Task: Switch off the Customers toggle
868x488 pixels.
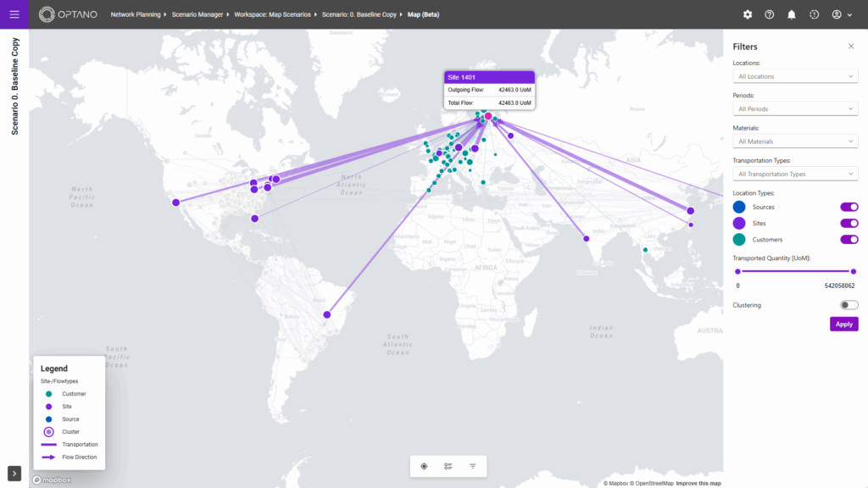Action: coord(849,239)
